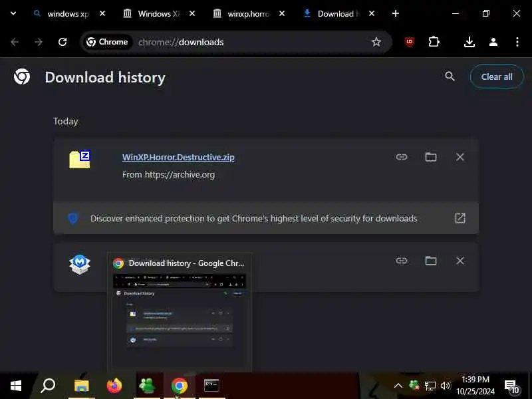Open the clock showing 1:39 PM
This screenshot has width=532, height=399.
475,386
